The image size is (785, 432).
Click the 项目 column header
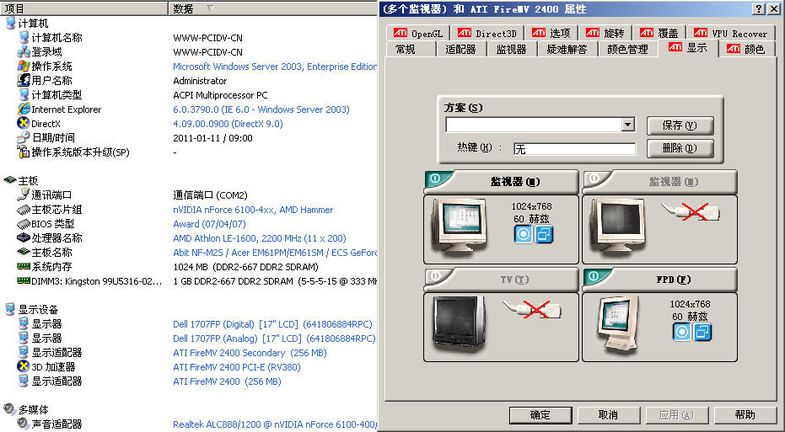click(x=84, y=8)
